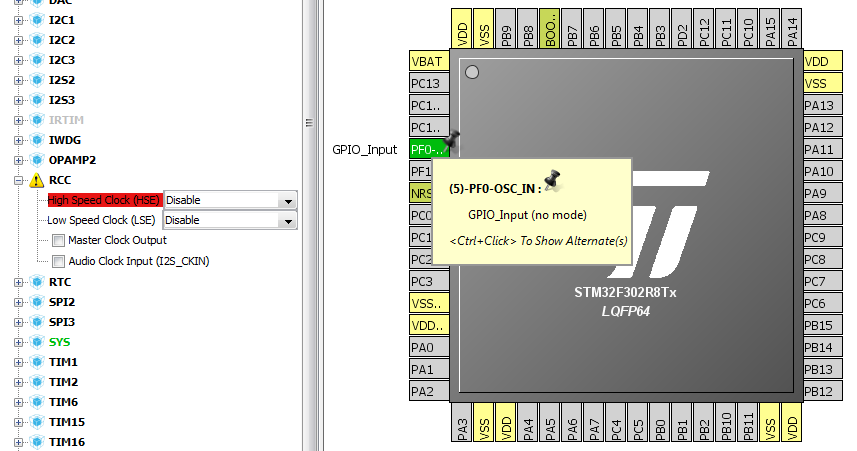Viewport: 857px width, 451px height.
Task: Click the pushpin icon inside the tooltip
Action: coord(553,179)
